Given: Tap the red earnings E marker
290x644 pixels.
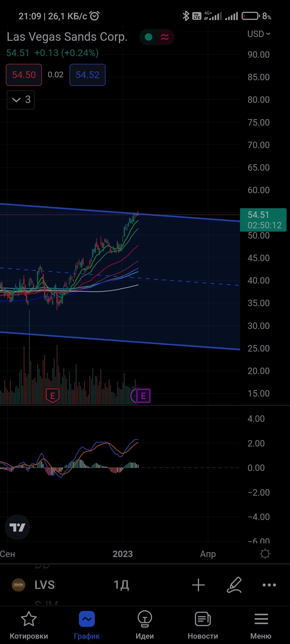Looking at the screenshot, I should pos(53,396).
